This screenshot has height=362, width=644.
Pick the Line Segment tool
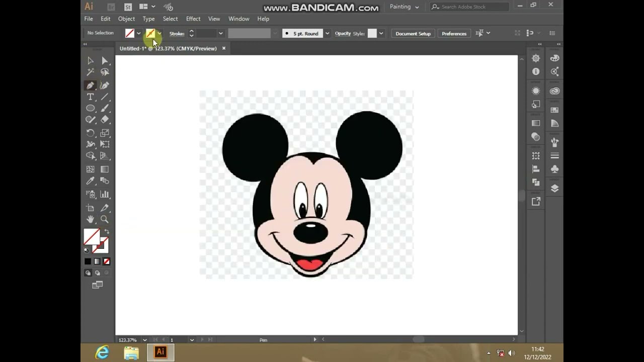coord(105,97)
